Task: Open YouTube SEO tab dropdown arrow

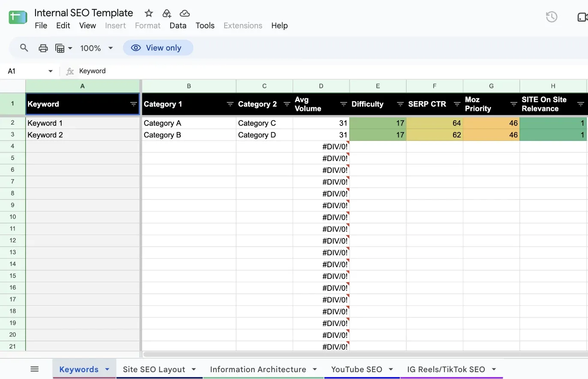Action: (x=391, y=369)
